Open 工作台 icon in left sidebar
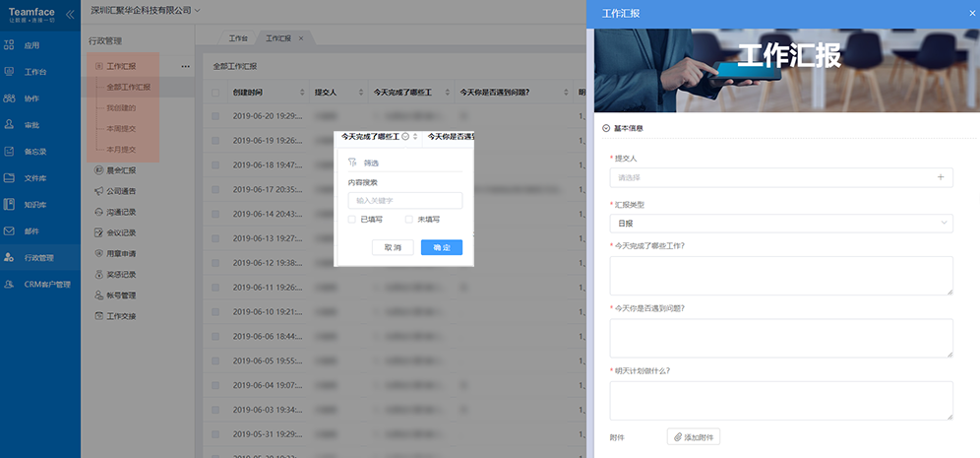 [9, 72]
